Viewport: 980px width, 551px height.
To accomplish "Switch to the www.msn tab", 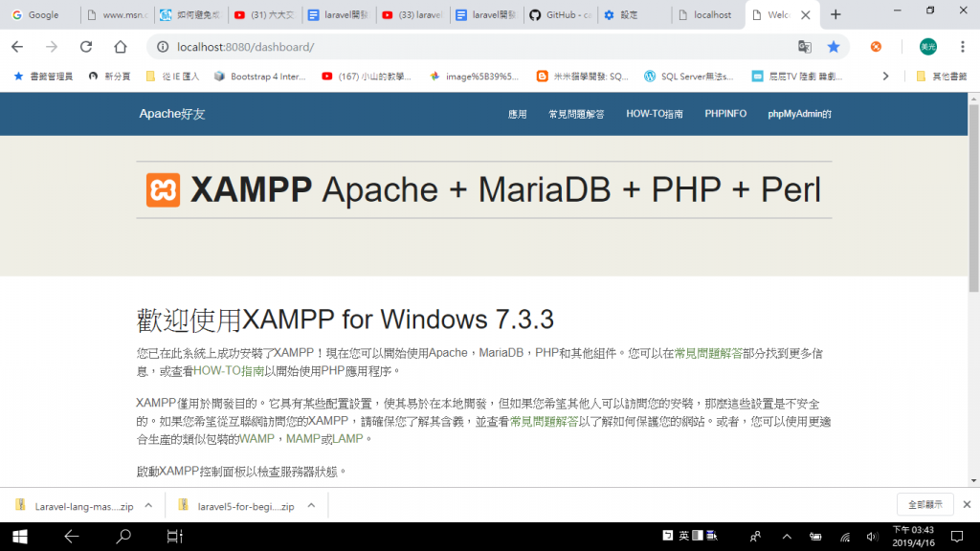I will tap(118, 15).
